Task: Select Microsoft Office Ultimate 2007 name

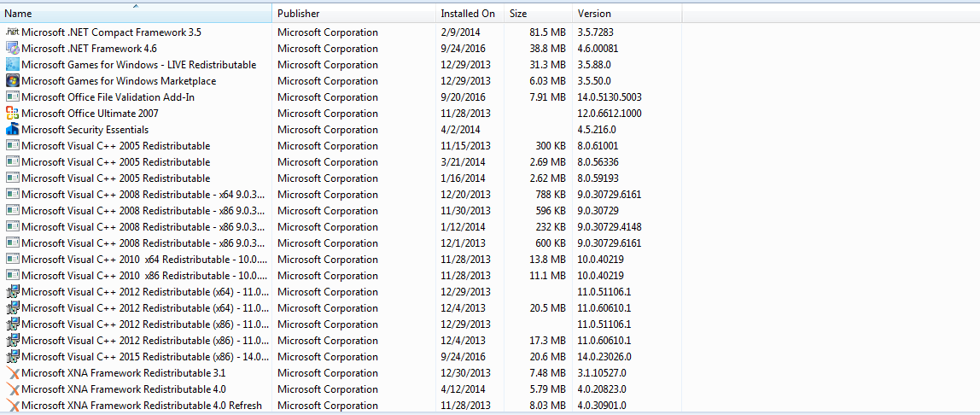Action: point(90,113)
